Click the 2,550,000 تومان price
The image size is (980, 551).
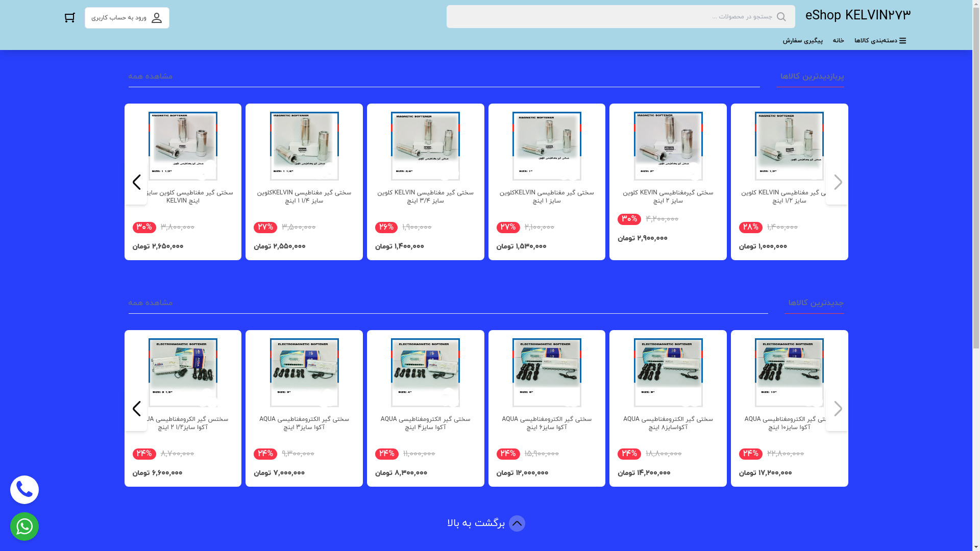point(280,247)
